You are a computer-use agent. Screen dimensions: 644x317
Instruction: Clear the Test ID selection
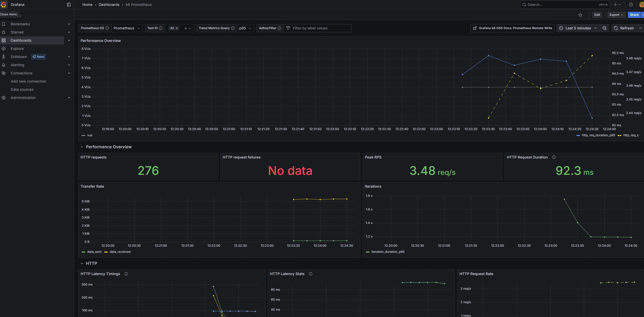pyautogui.click(x=186, y=28)
